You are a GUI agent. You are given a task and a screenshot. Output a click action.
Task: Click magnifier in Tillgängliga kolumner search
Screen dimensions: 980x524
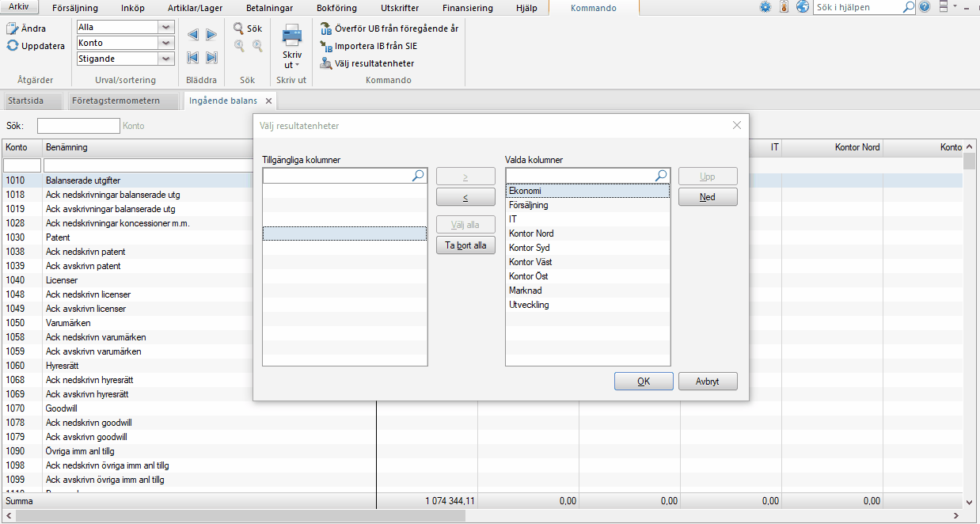coord(418,176)
